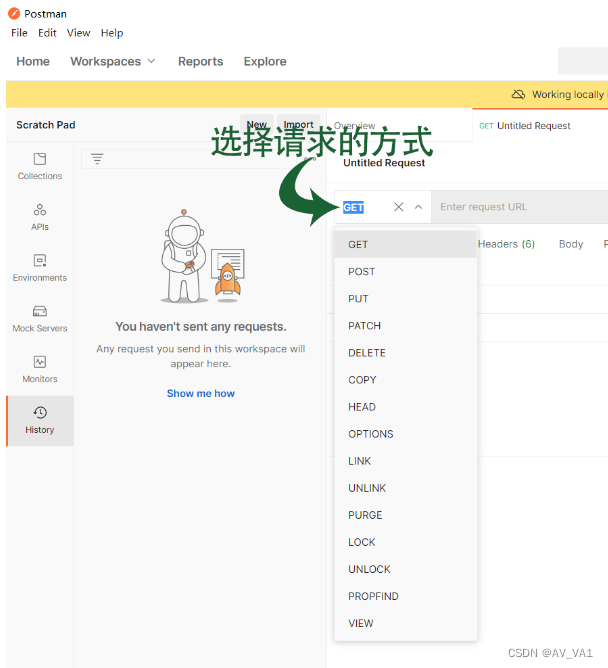Open the Headers (6) tab

click(x=506, y=244)
